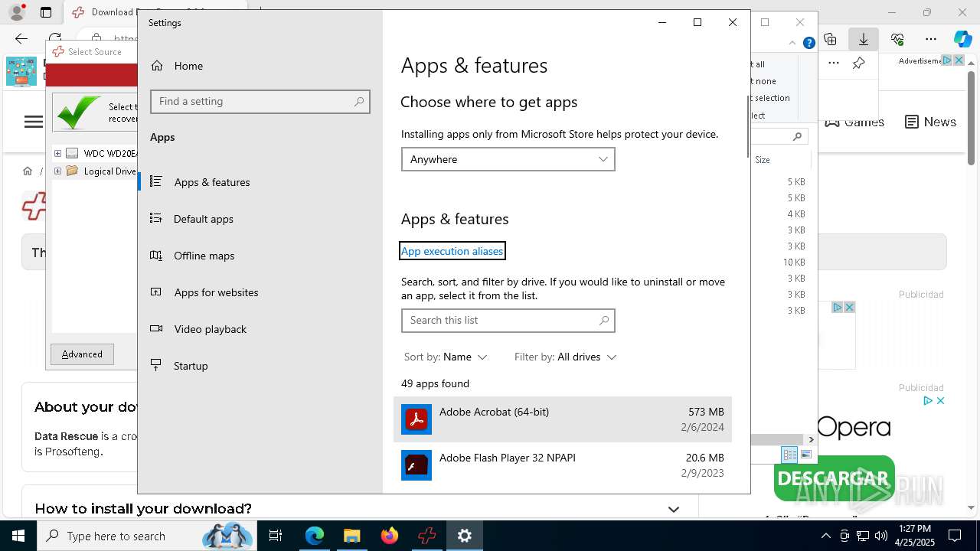Open Copilot sidebar in Edge
The width and height of the screenshot is (980, 551).
click(962, 39)
